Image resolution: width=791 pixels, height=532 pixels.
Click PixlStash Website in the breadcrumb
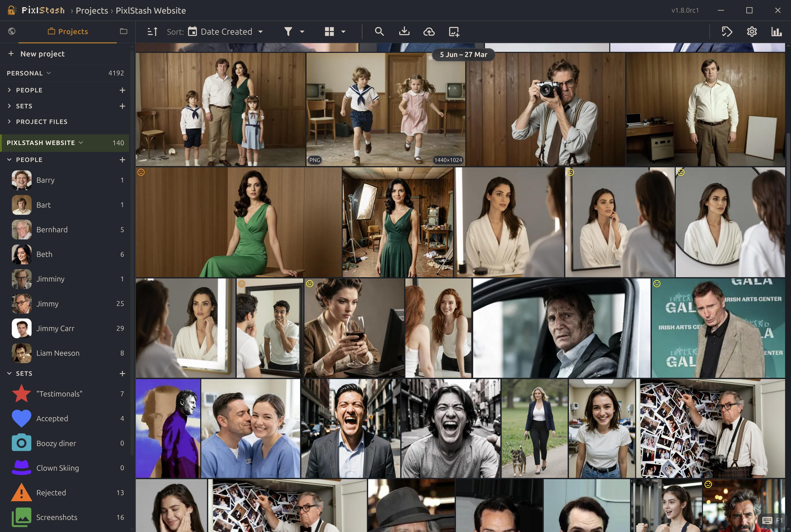[x=151, y=11]
